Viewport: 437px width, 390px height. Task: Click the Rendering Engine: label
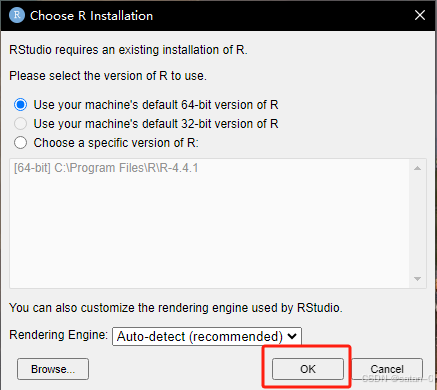(58, 335)
